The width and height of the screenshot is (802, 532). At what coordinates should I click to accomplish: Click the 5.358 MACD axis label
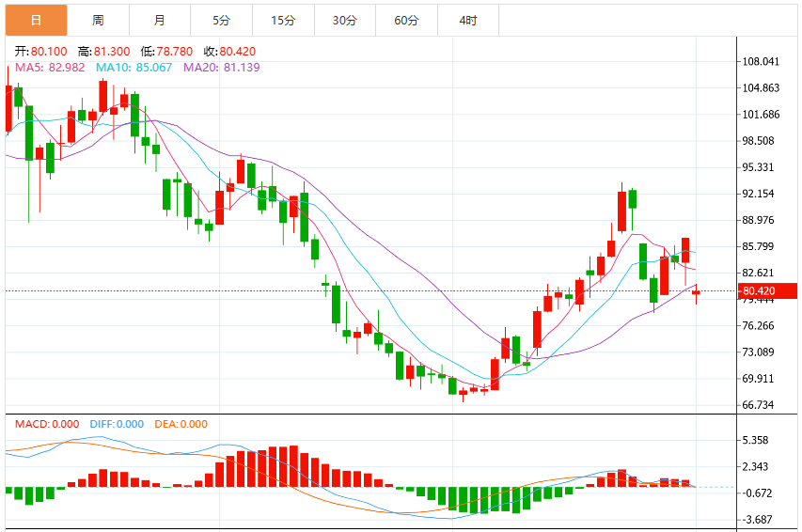click(x=755, y=441)
